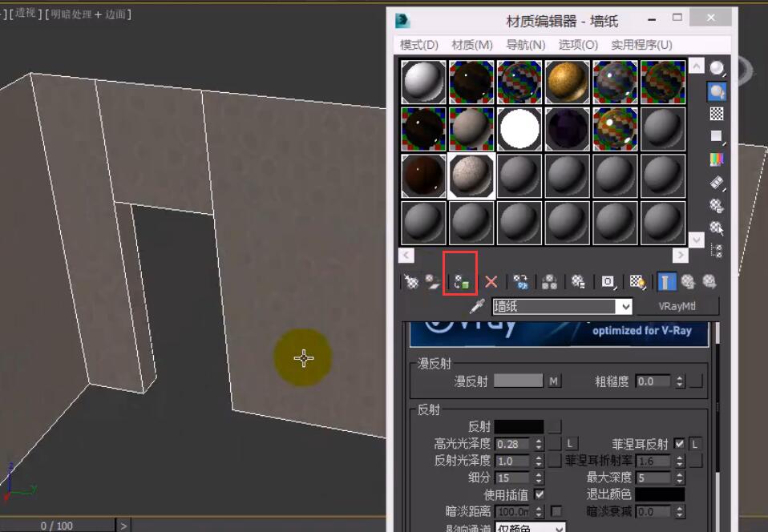Select the gold sphere material slot
The image size is (768, 532).
(x=568, y=82)
